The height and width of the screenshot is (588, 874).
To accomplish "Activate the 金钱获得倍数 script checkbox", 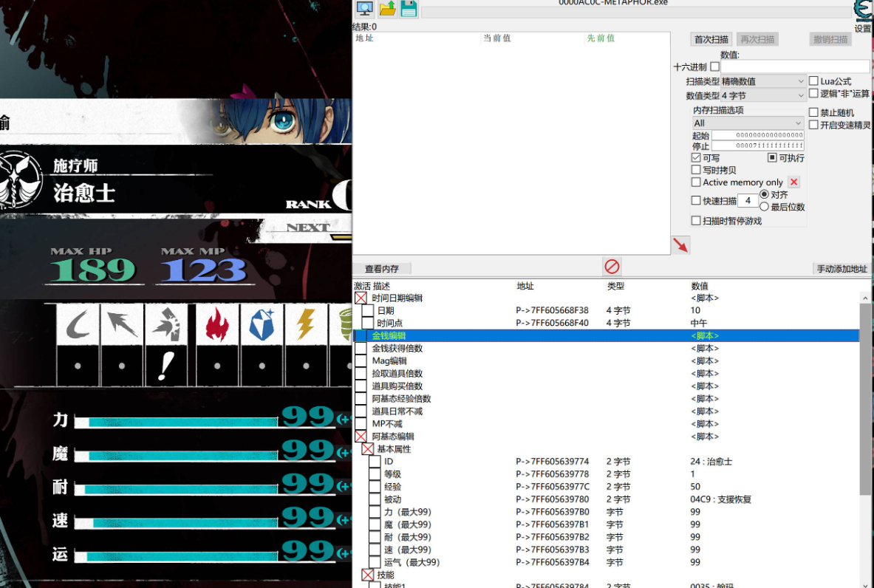I will (x=361, y=349).
